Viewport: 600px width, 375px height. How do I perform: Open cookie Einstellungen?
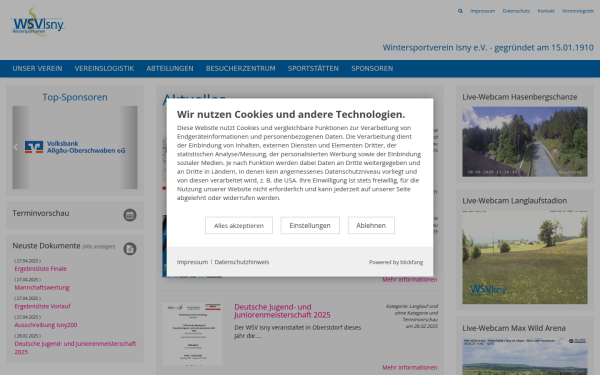tap(310, 225)
